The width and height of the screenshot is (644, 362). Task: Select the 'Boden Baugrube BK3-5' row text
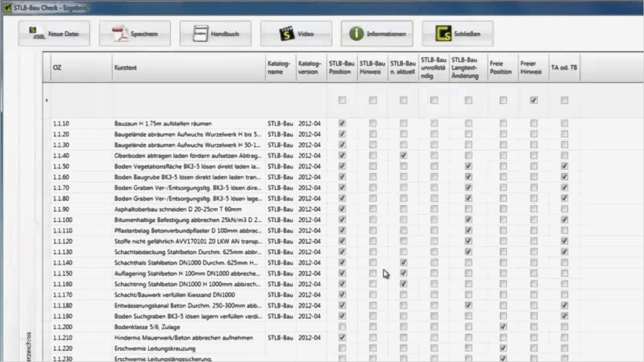pyautogui.click(x=188, y=177)
